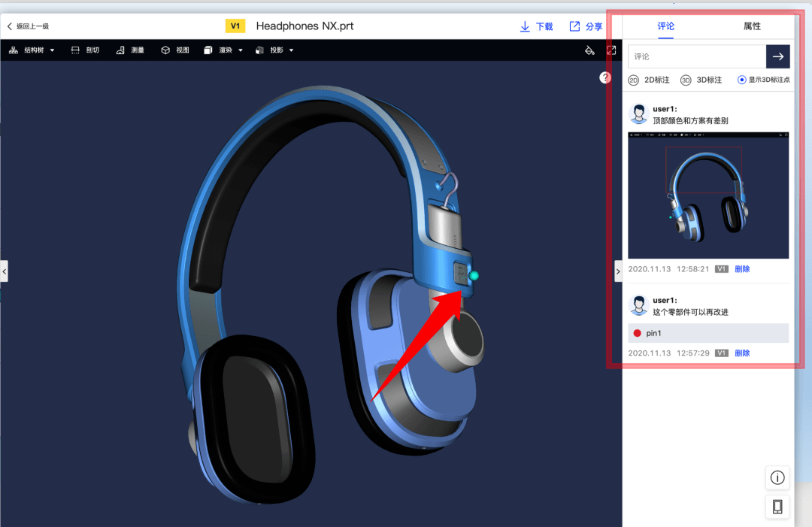Open the info circle icon
This screenshot has height=527, width=812.
(x=777, y=478)
